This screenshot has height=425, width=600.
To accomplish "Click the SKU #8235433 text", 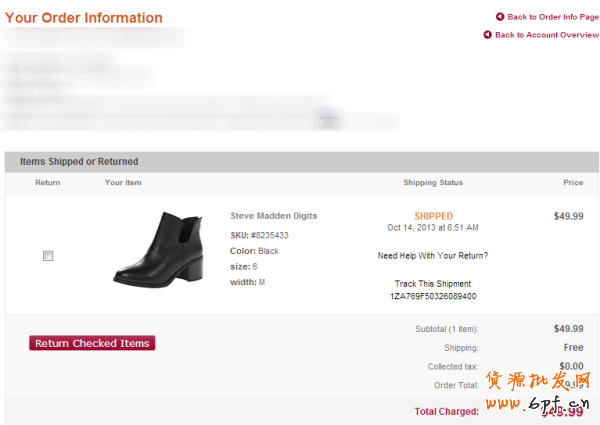I will (x=259, y=235).
